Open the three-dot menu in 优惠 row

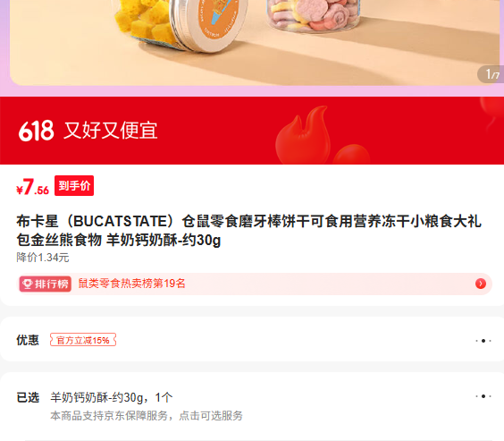point(483,341)
